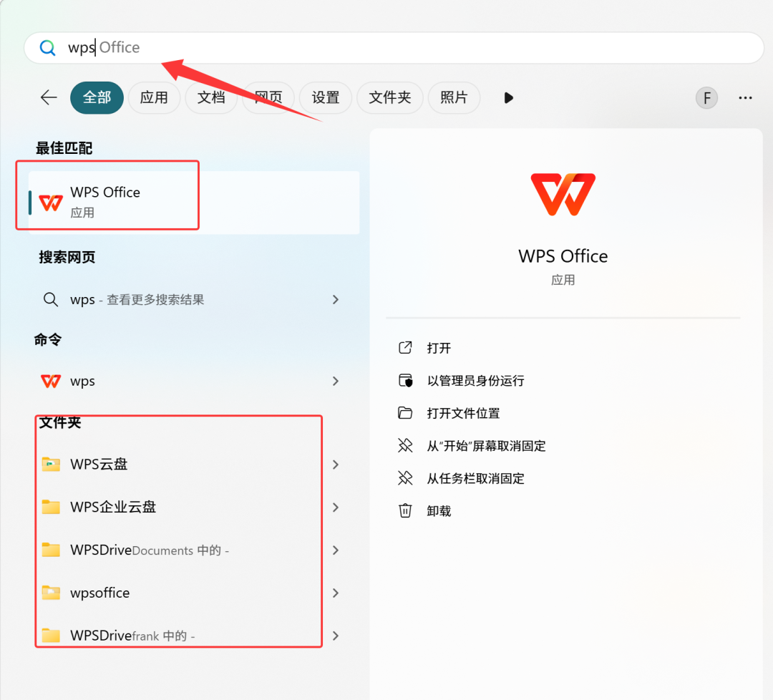Click 打开 to launch WPS Office
The height and width of the screenshot is (700, 773).
[x=439, y=349]
